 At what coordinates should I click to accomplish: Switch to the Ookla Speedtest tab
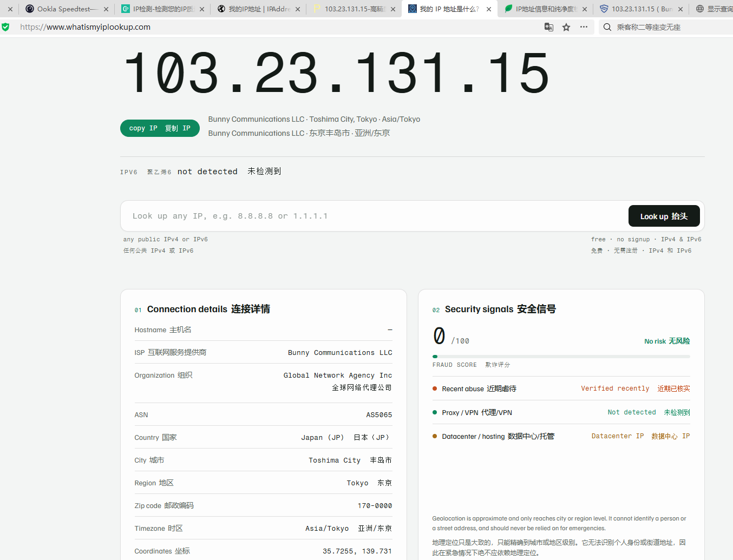point(66,9)
